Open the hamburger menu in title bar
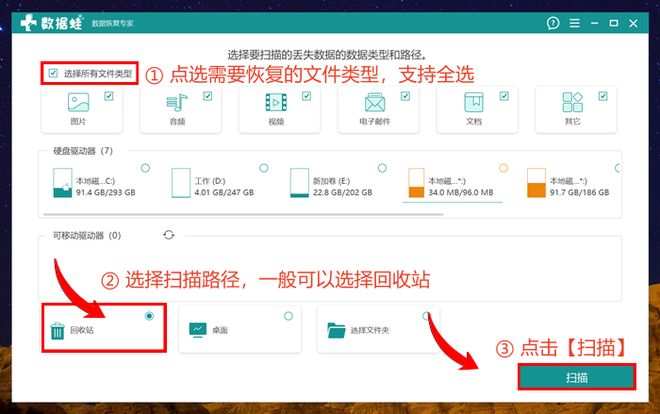Image resolution: width=660 pixels, height=414 pixels. 575,23
